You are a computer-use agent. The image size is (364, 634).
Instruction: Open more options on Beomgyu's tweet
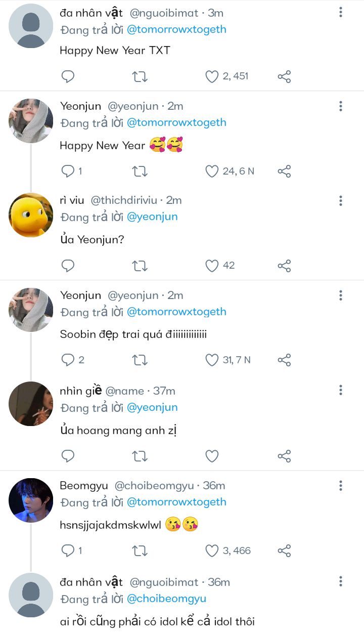tap(341, 486)
